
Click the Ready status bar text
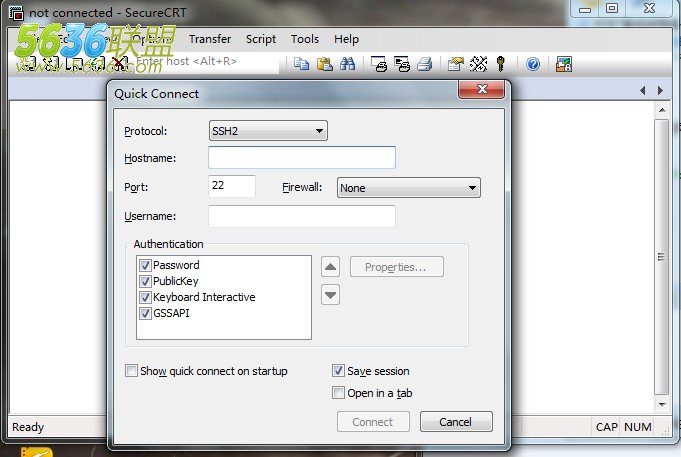(28, 427)
